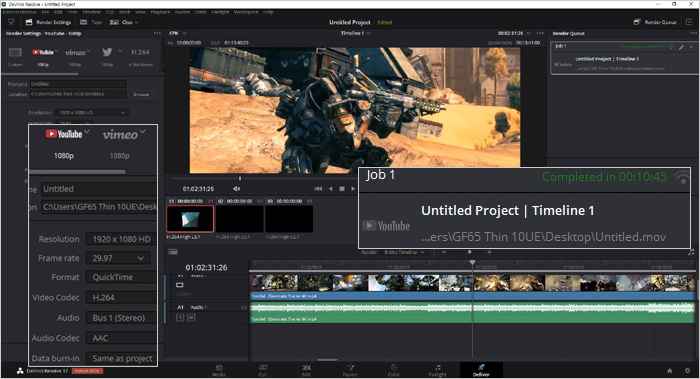Go to the Edit page
700x379 pixels.
coord(306,370)
